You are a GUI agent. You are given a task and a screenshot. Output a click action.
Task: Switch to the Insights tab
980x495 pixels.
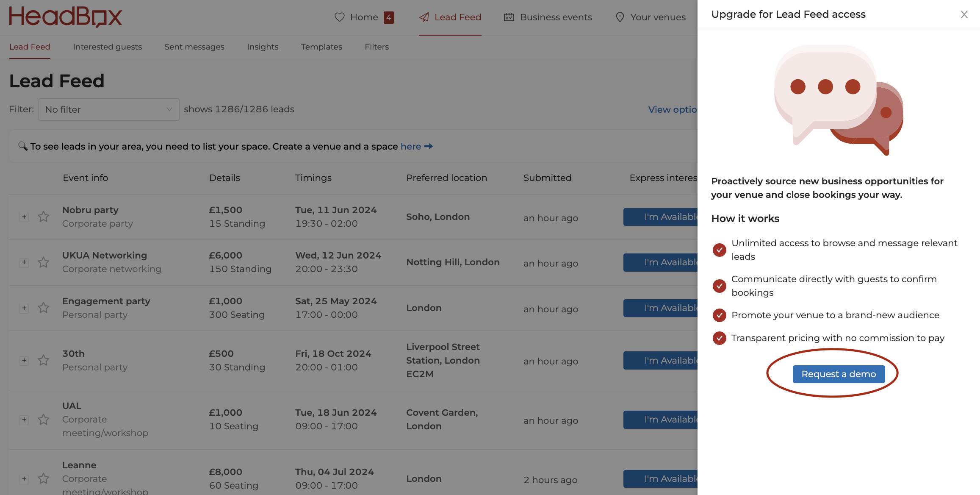[263, 47]
